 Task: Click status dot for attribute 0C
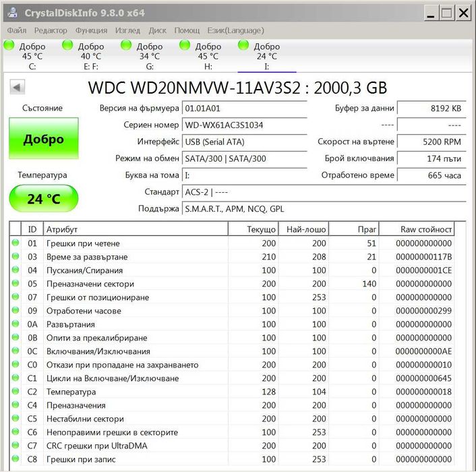(16, 351)
